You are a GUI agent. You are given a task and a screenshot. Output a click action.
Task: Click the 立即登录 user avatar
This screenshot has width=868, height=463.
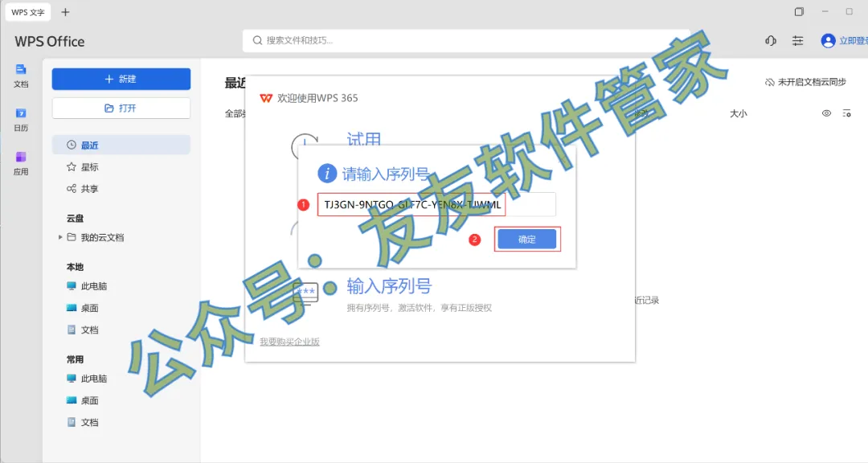pyautogui.click(x=828, y=40)
